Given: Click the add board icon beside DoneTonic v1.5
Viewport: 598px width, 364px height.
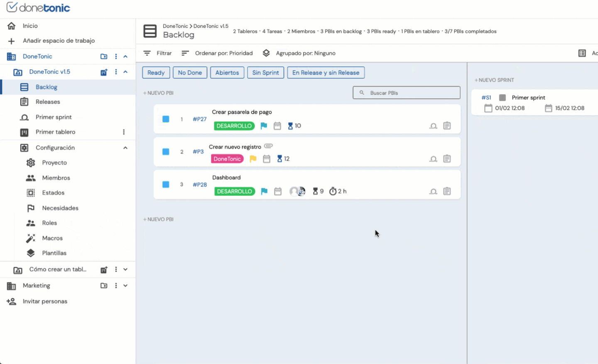Looking at the screenshot, I should click(x=104, y=72).
